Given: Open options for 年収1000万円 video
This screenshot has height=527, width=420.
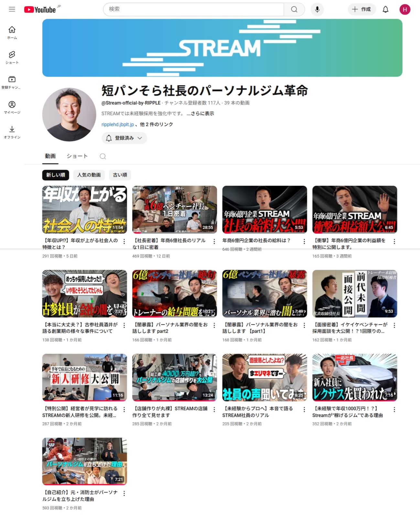Looking at the screenshot, I should pos(394,410).
